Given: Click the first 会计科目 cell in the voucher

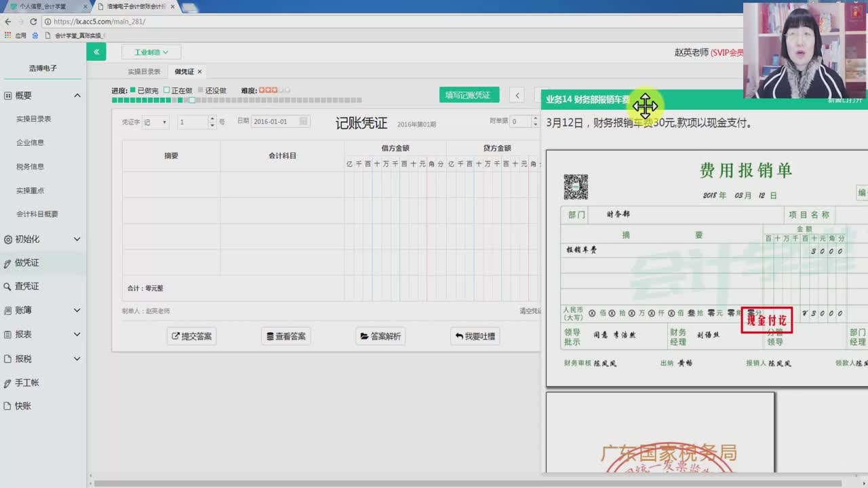Looking at the screenshot, I should pyautogui.click(x=282, y=184).
